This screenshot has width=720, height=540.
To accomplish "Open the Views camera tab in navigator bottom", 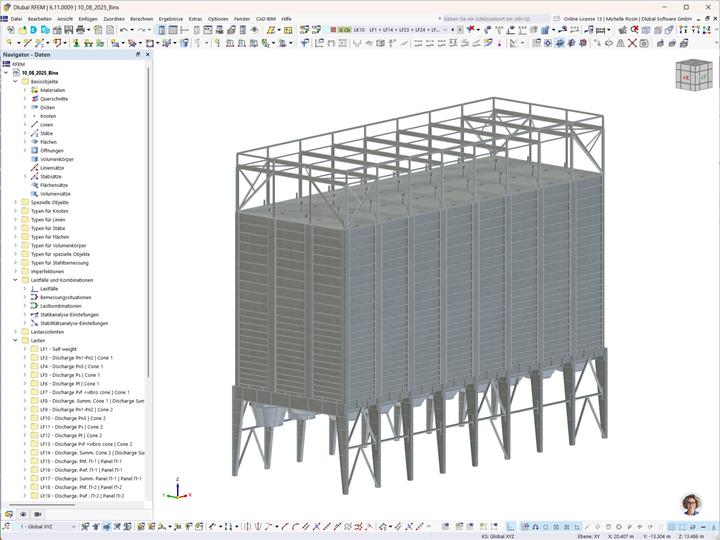I will click(38, 514).
